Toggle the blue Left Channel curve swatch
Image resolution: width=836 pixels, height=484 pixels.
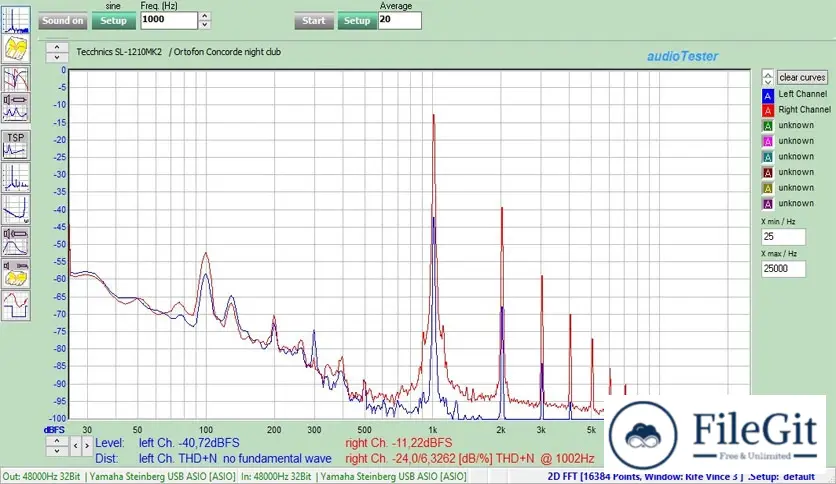[768, 95]
